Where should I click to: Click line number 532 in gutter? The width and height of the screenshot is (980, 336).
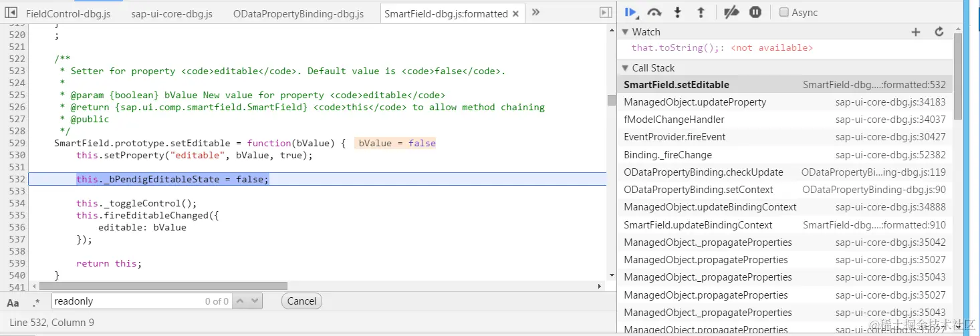tap(17, 179)
